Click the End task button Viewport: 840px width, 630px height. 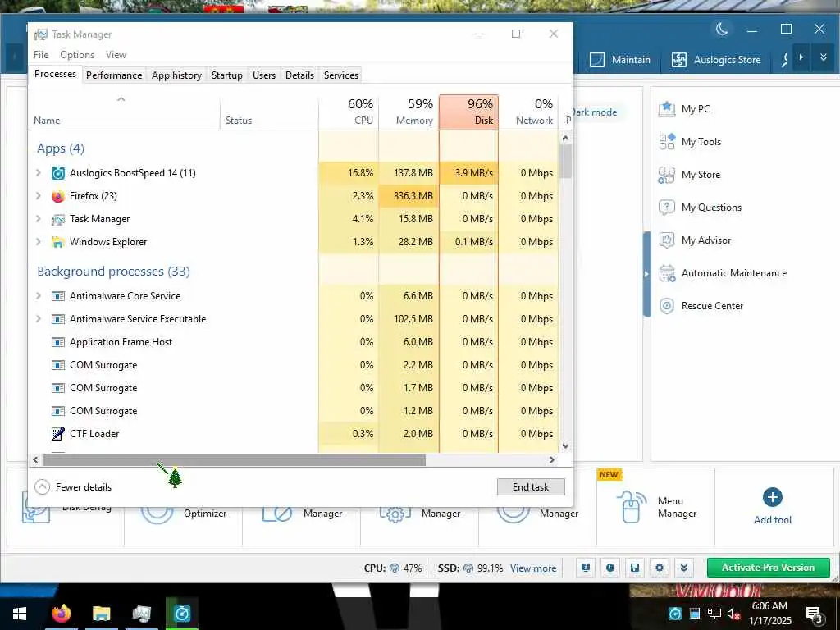click(531, 487)
